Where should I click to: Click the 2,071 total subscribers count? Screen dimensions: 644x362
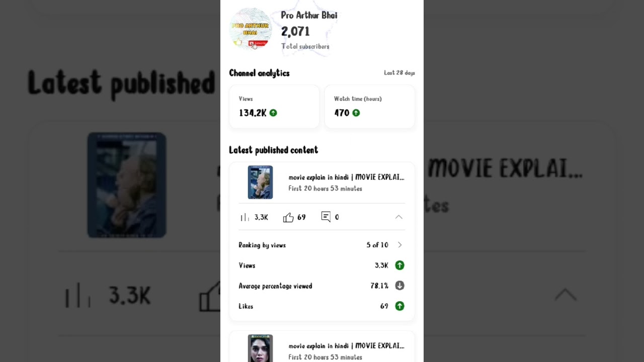pos(295,32)
